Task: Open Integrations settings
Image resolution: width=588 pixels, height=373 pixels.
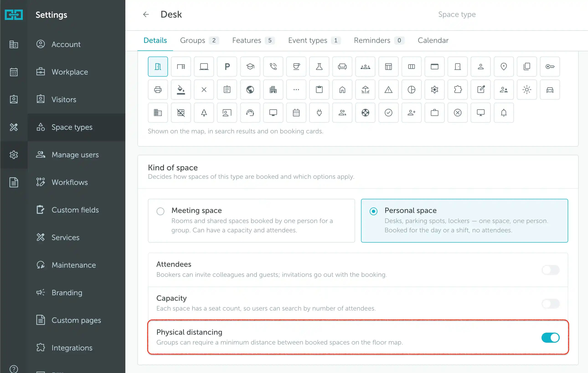Action: point(76,348)
